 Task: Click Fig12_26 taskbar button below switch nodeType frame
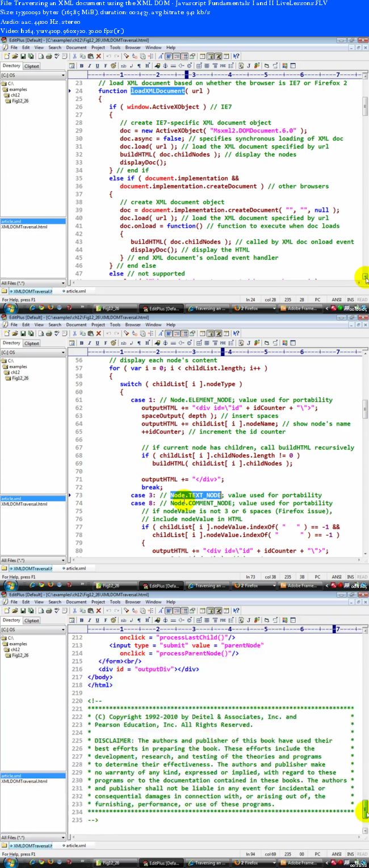point(115,585)
